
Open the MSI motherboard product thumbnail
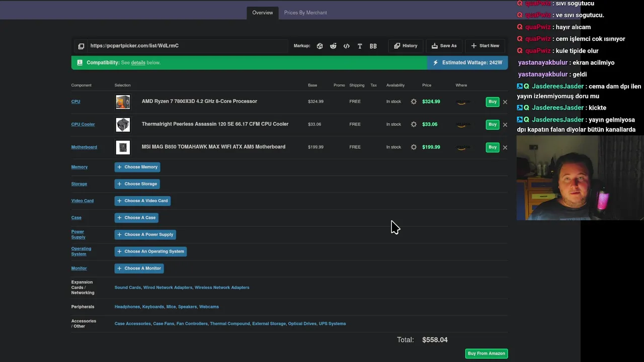point(123,147)
